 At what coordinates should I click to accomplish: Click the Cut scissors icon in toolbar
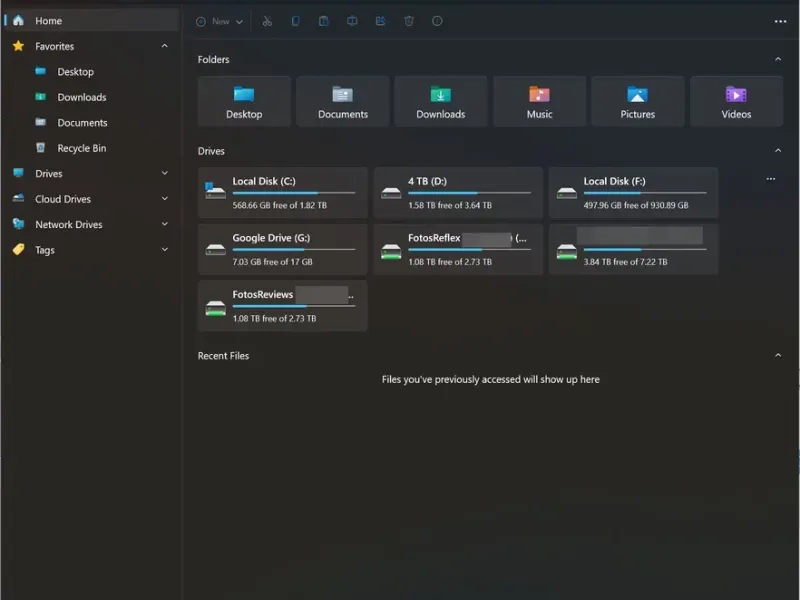pyautogui.click(x=267, y=21)
